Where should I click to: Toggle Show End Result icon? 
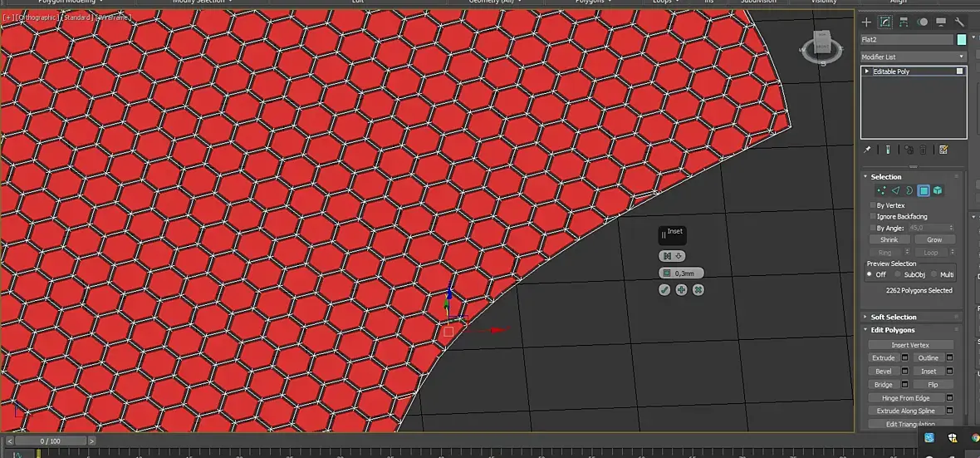[888, 150]
